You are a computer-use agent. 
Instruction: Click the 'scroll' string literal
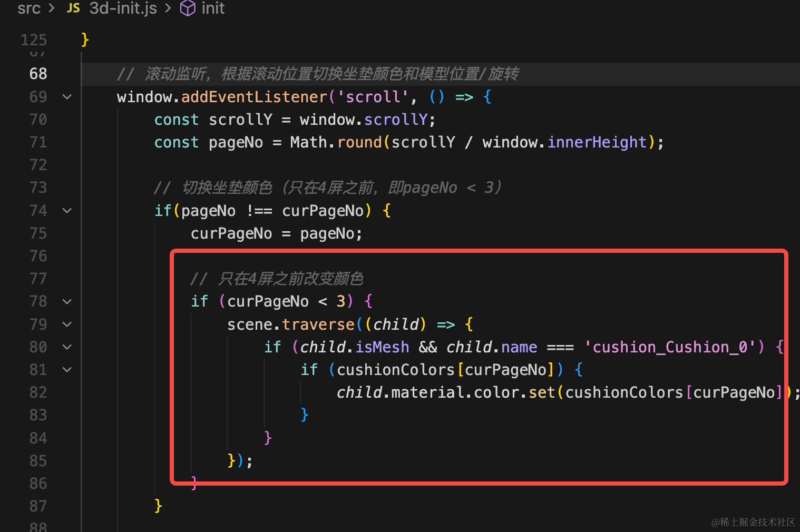373,97
